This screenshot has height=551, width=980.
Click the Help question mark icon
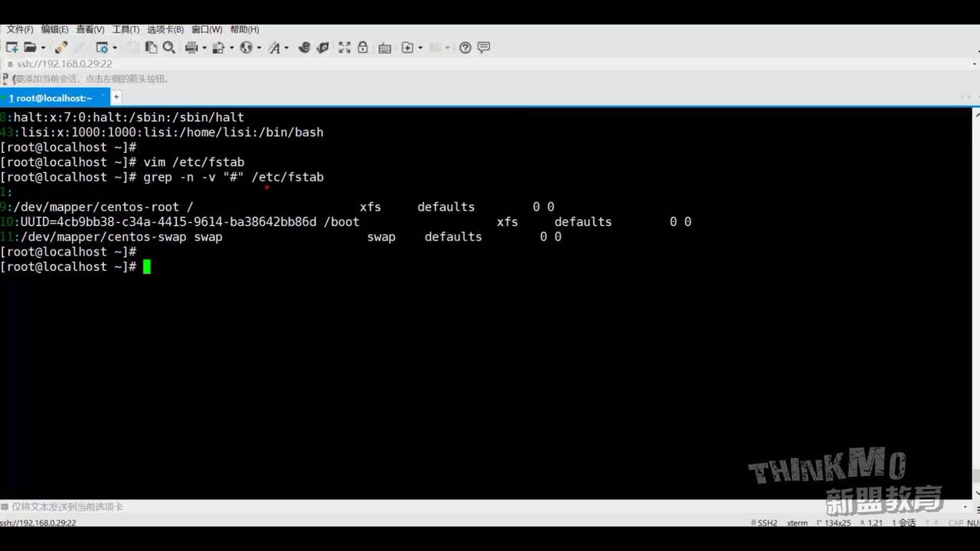[465, 47]
